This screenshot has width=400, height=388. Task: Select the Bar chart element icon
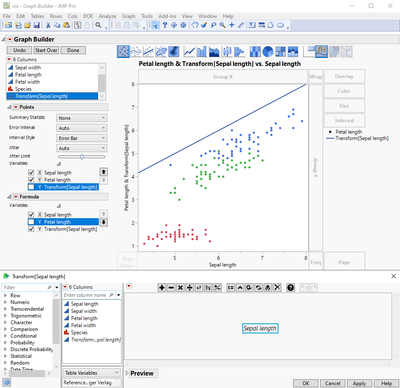pyautogui.click(x=201, y=52)
